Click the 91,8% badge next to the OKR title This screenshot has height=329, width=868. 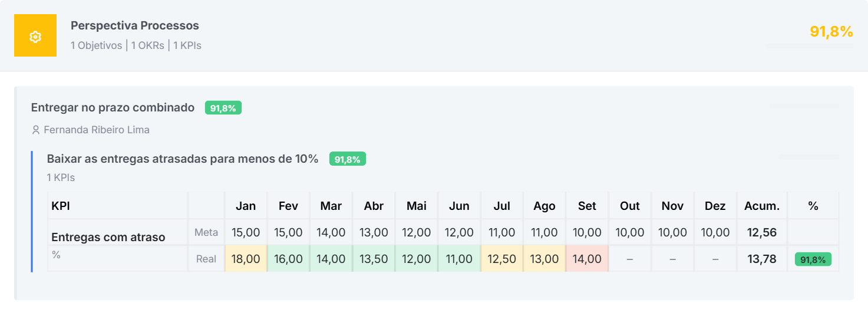tap(348, 159)
